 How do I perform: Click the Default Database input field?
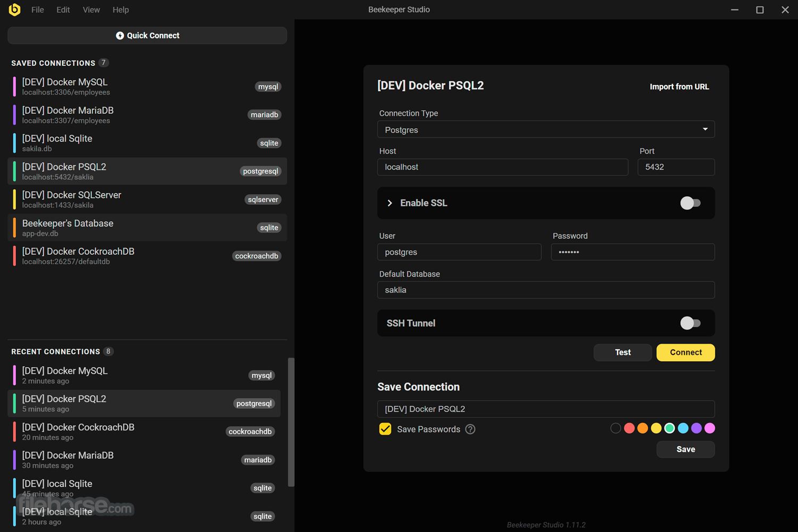point(546,290)
